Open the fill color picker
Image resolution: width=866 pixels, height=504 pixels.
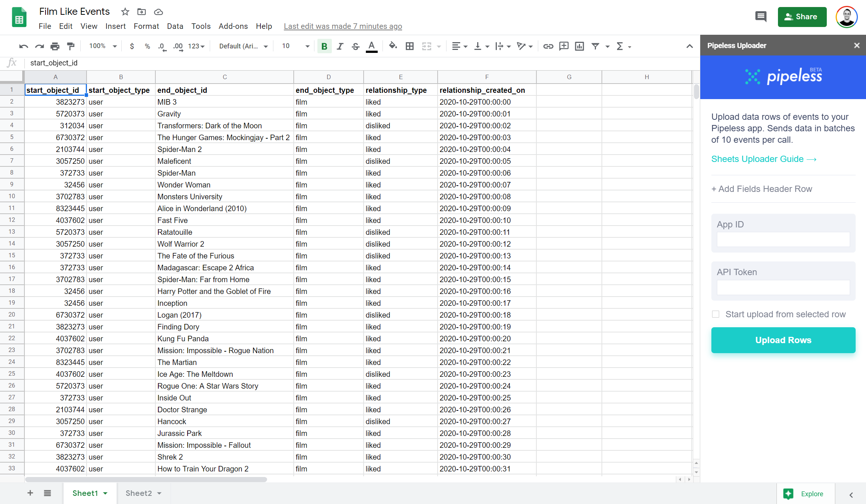(393, 46)
